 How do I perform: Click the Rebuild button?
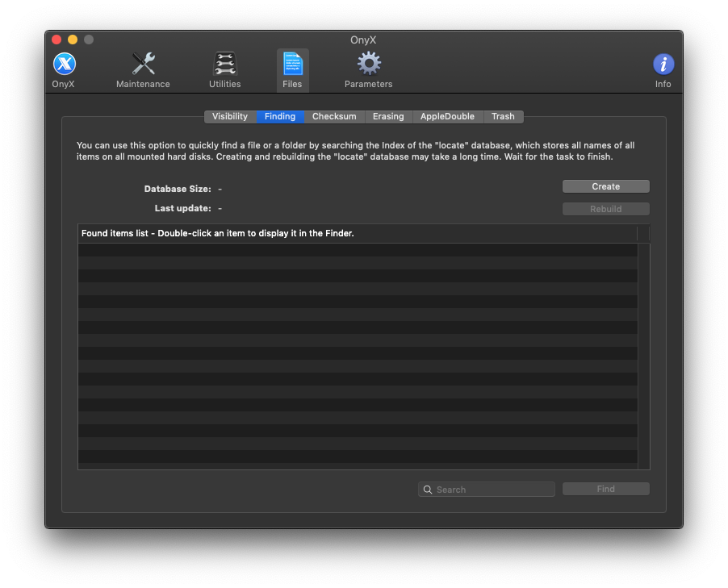click(605, 209)
